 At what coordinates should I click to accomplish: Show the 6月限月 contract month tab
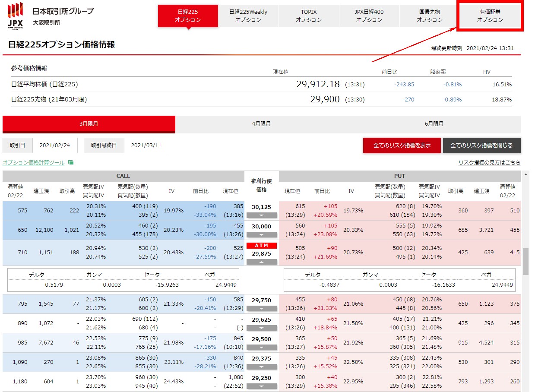434,124
